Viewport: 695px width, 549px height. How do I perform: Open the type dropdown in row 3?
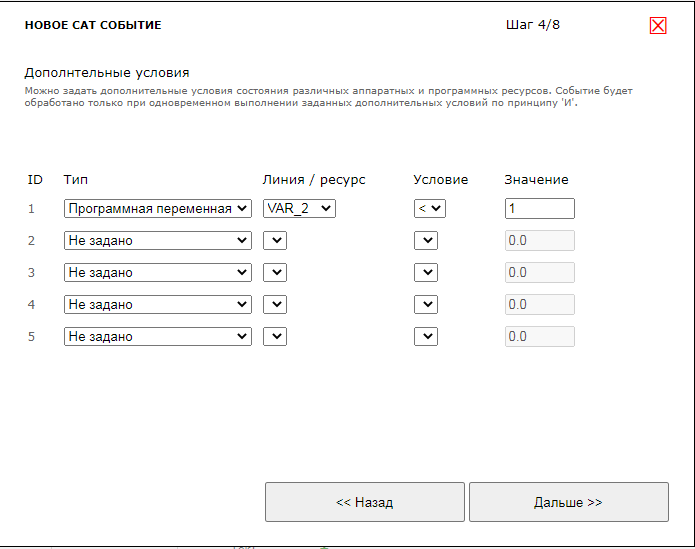pyautogui.click(x=157, y=272)
